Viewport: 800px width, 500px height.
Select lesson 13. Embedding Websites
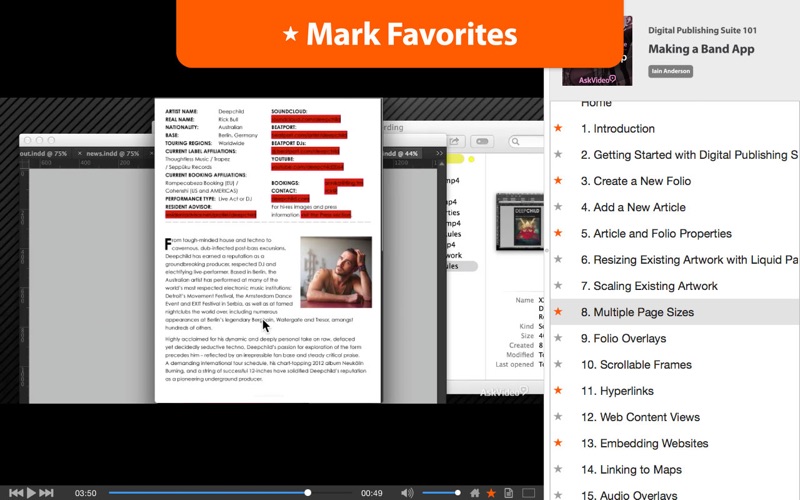click(x=644, y=443)
